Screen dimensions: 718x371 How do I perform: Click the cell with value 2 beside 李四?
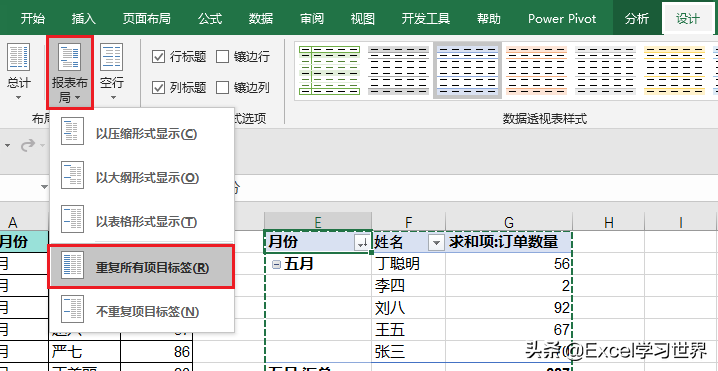(509, 286)
